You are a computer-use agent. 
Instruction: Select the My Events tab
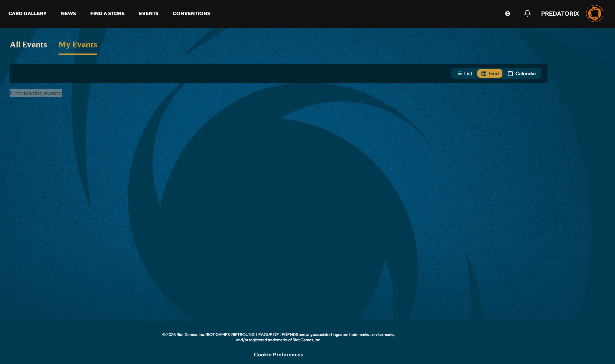(78, 45)
